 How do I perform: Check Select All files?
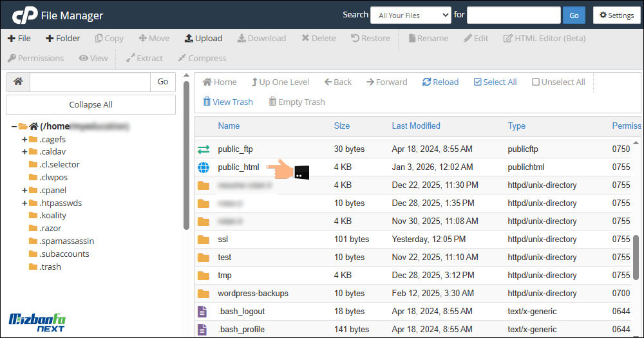tap(495, 82)
